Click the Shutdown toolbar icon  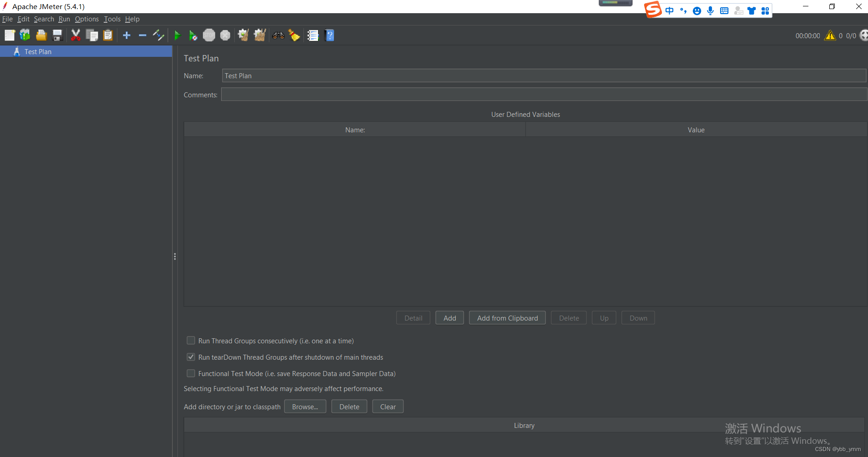pos(225,35)
